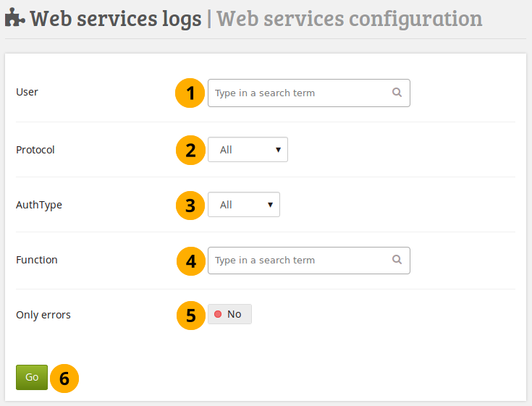The image size is (532, 406).
Task: Expand the AuthType dropdown
Action: click(x=243, y=205)
